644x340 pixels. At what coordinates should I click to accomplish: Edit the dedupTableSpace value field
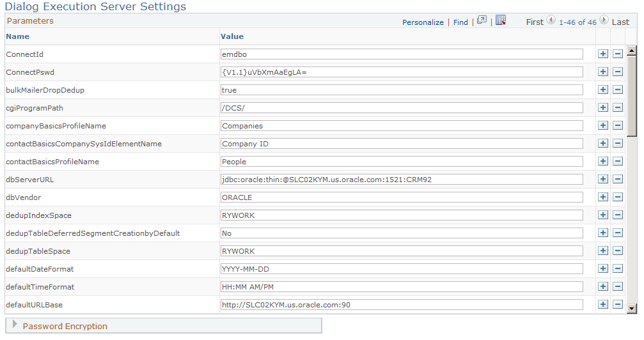(402, 251)
